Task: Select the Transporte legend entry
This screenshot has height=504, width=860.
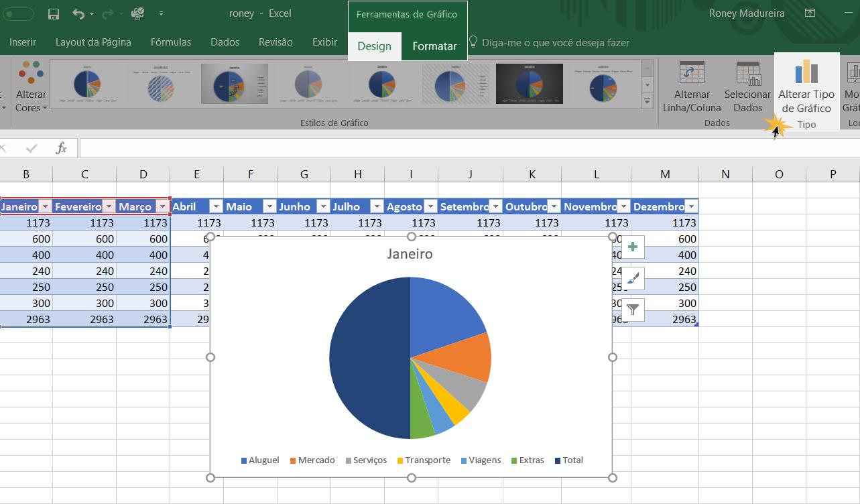Action: [x=424, y=460]
